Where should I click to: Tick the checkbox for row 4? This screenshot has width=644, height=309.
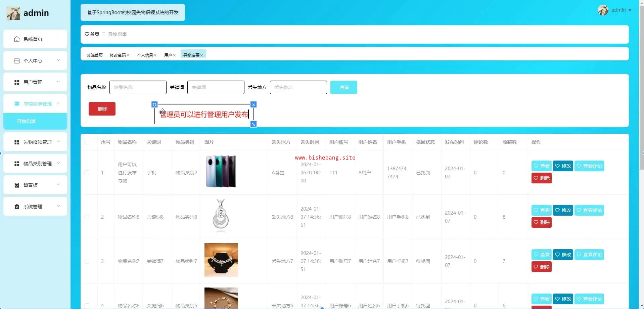click(87, 306)
